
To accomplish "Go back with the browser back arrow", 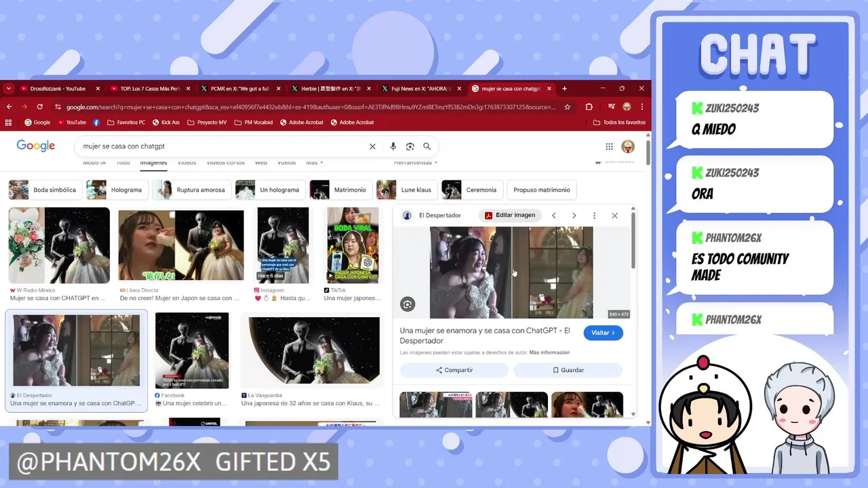I will point(9,106).
